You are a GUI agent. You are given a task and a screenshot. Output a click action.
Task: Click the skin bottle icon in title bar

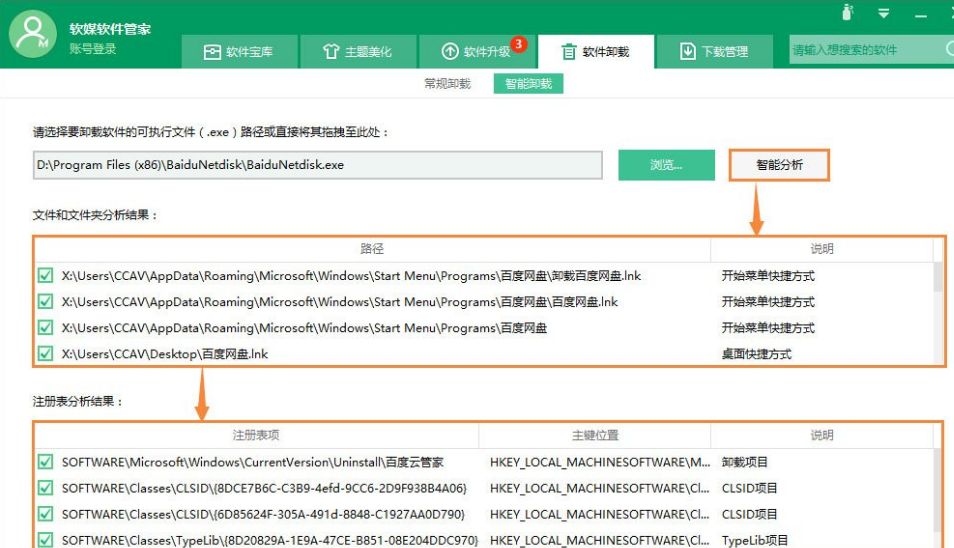click(848, 13)
